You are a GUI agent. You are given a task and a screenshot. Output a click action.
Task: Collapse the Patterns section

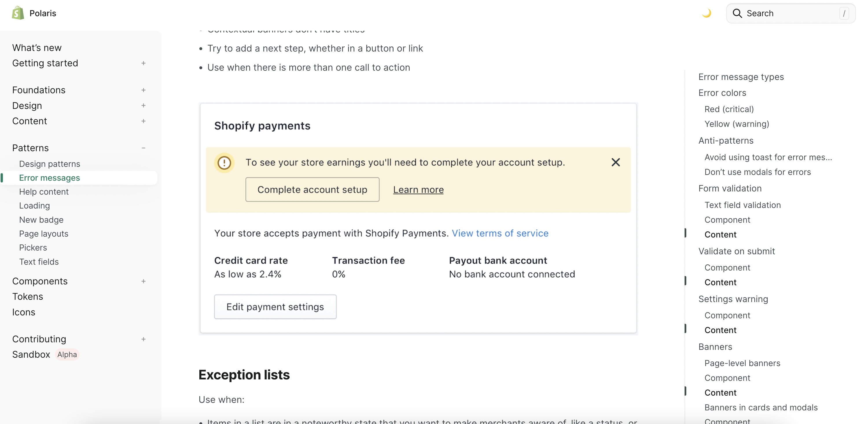144,148
